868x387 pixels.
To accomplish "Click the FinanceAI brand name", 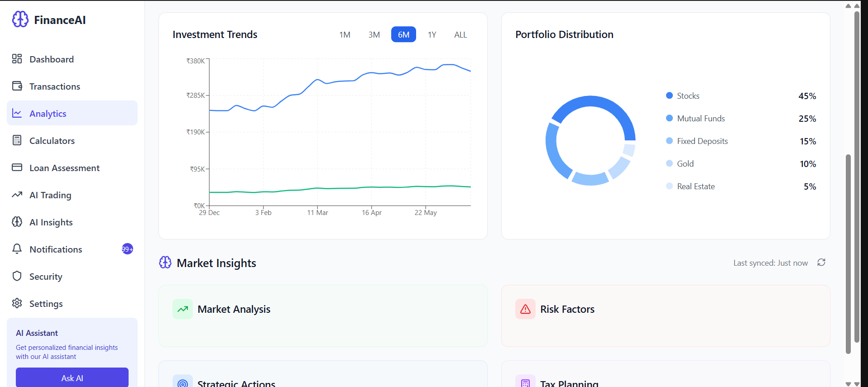I will tap(60, 20).
